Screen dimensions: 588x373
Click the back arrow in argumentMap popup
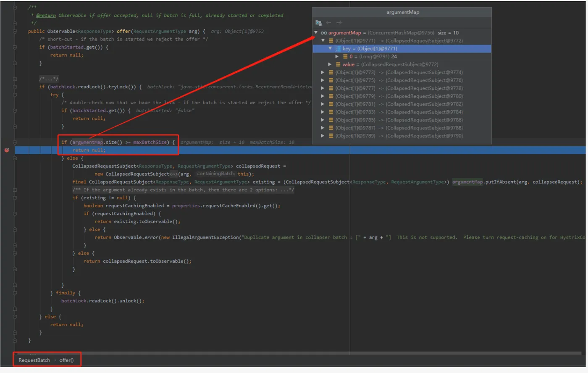[328, 23]
